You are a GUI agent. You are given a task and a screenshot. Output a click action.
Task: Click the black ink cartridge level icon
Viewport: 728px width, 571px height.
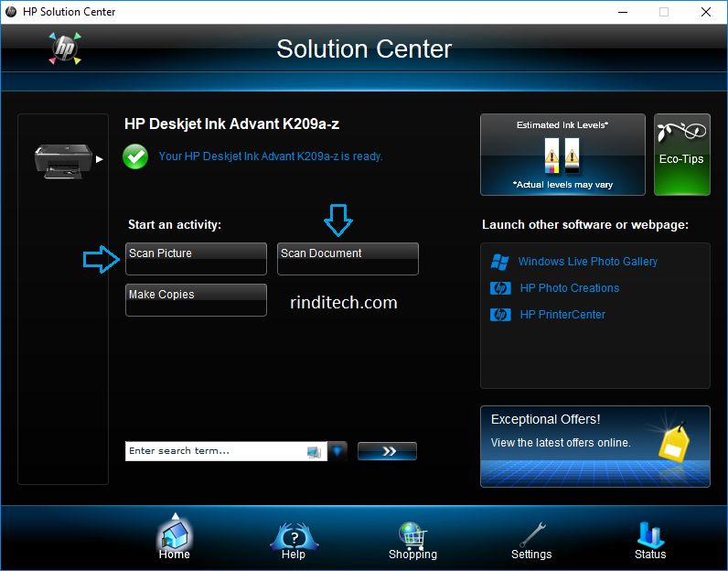[x=572, y=156]
